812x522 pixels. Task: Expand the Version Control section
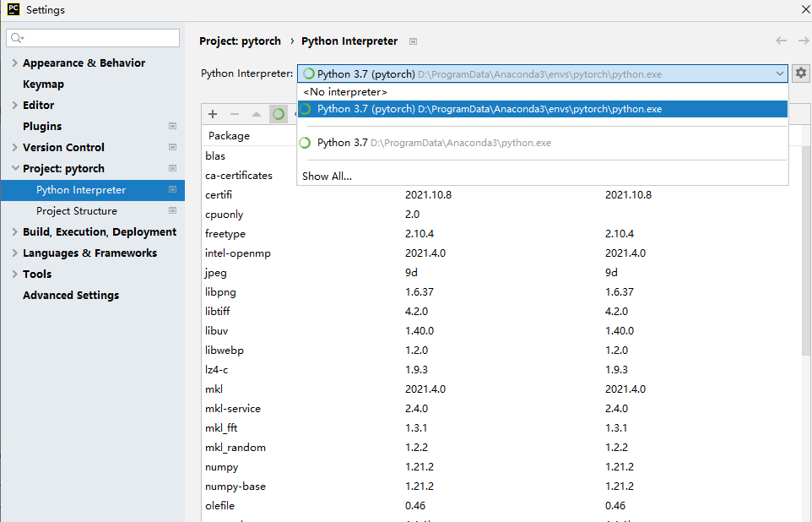(x=14, y=147)
